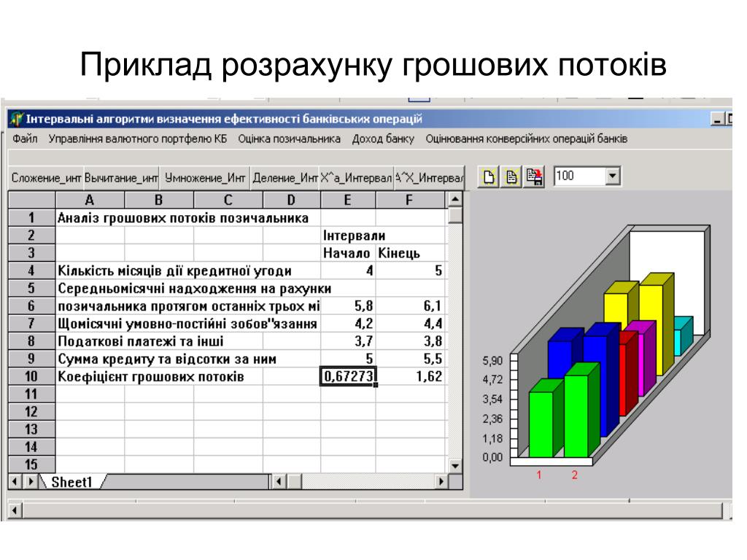The height and width of the screenshot is (560, 747).
Task: Select row 1 header
Action: pyautogui.click(x=31, y=218)
